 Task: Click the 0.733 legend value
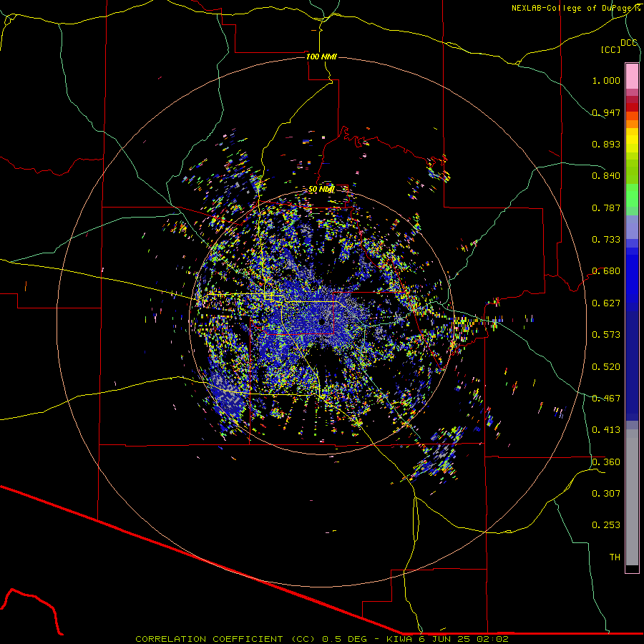point(606,240)
